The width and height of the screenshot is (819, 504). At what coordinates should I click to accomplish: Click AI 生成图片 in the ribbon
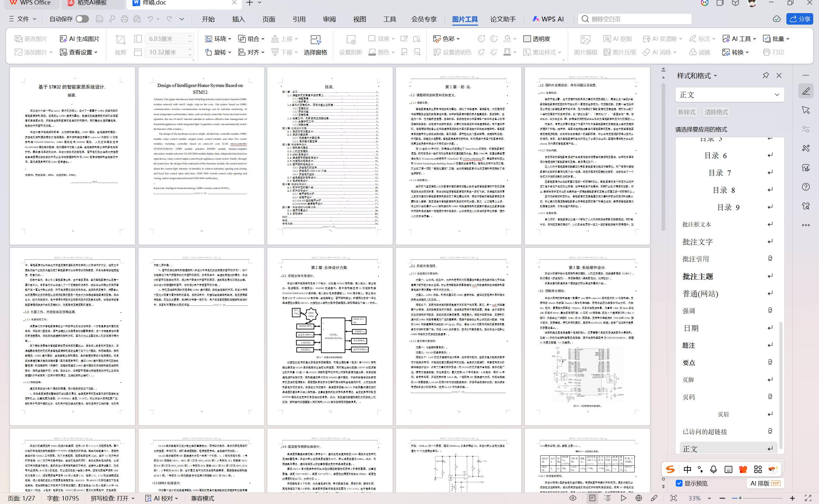[x=79, y=39]
